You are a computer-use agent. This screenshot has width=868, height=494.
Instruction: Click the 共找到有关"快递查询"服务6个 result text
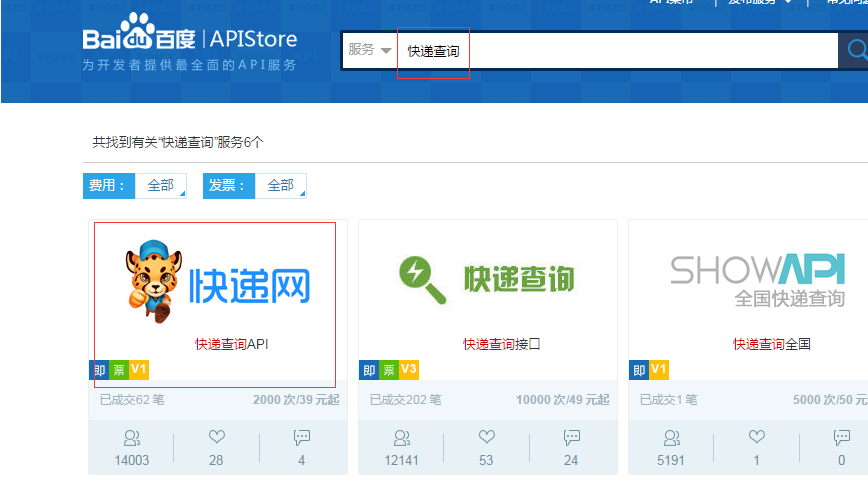tap(178, 142)
